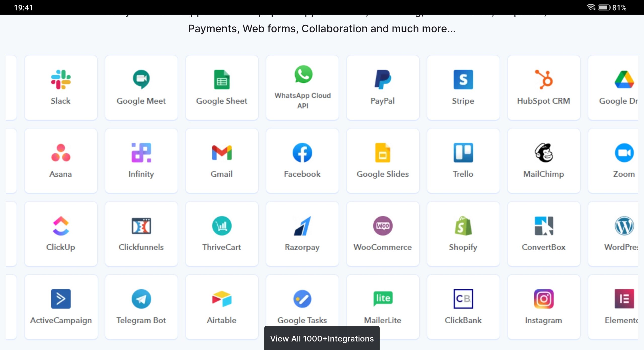This screenshot has width=644, height=350.
Task: Open the Google Slides integration
Action: pyautogui.click(x=383, y=161)
